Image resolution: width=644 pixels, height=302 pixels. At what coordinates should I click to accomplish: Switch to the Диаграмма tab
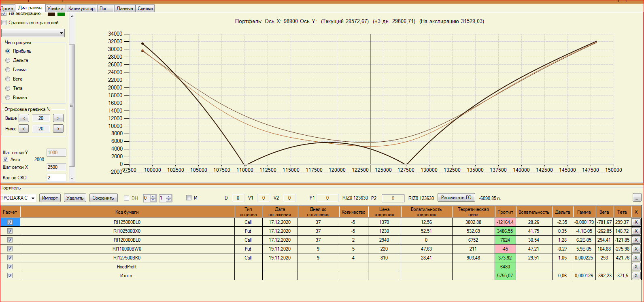point(30,8)
